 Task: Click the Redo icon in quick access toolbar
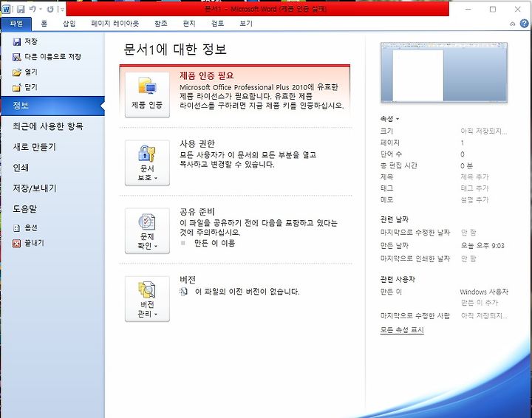50,9
